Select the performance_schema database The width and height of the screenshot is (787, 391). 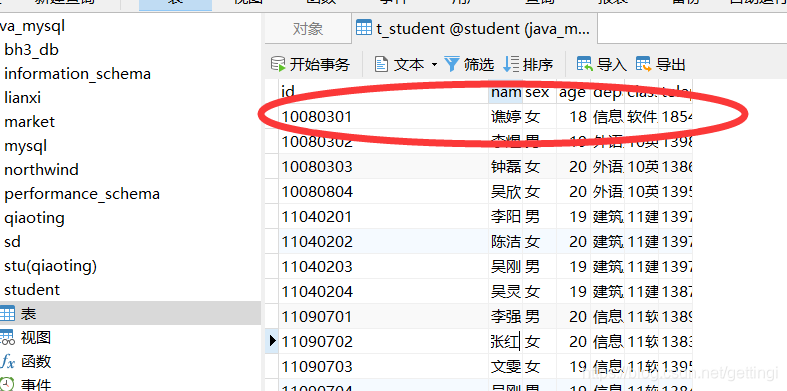click(82, 194)
